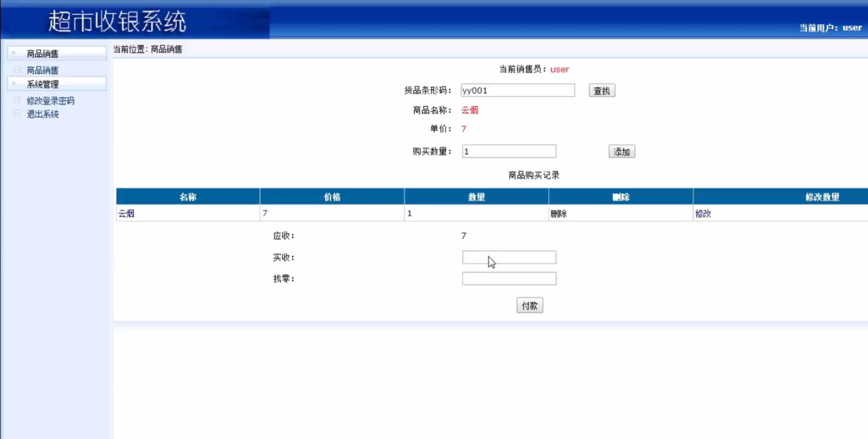
Task: Focus the 实收 amount received field
Action: pos(509,257)
